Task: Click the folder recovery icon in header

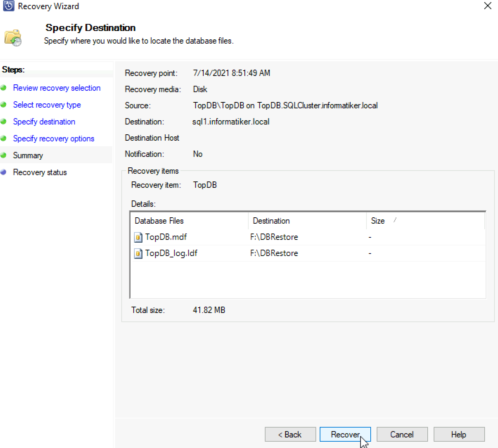Action: [x=13, y=38]
